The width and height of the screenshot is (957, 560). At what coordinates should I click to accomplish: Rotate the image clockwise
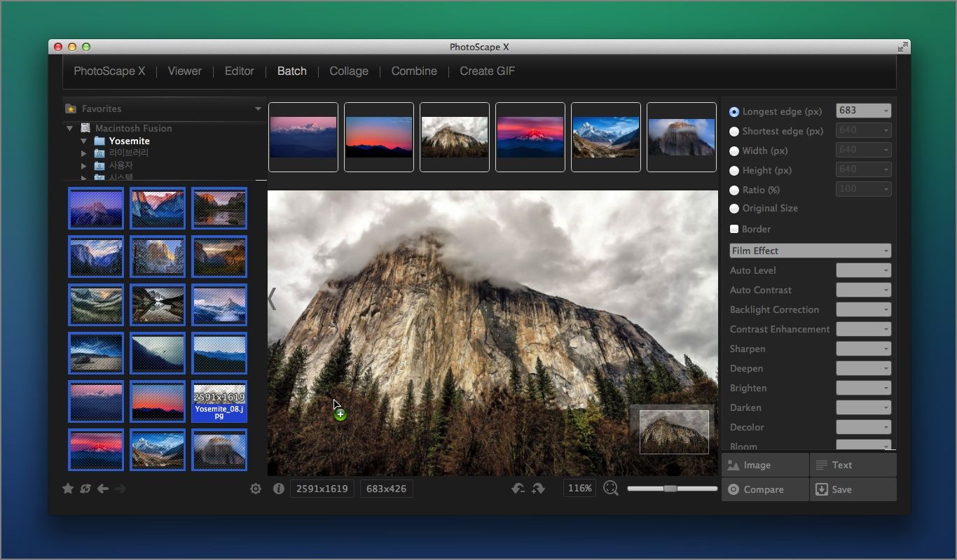pyautogui.click(x=538, y=489)
